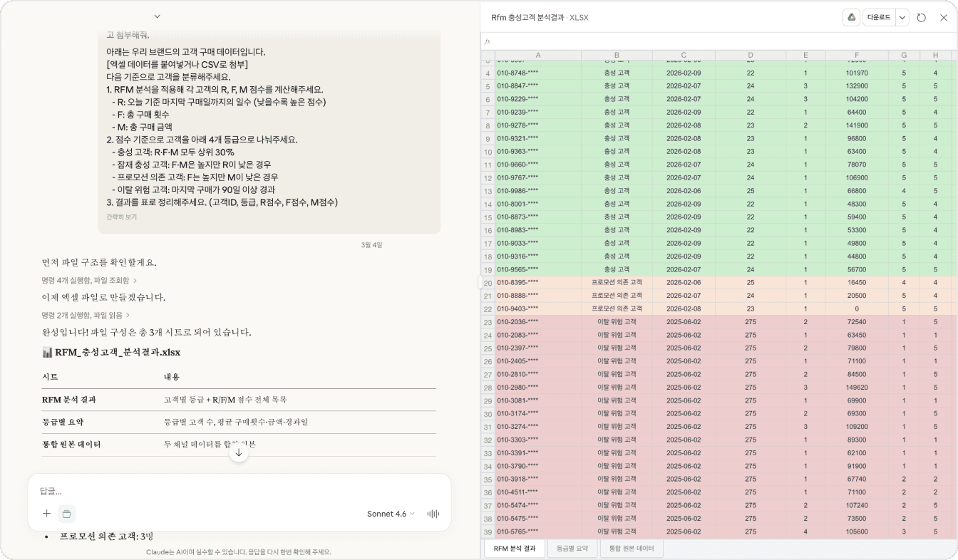Click 'RFM_충성고객_분석결과.xlsx' heading in chat

[x=118, y=353]
